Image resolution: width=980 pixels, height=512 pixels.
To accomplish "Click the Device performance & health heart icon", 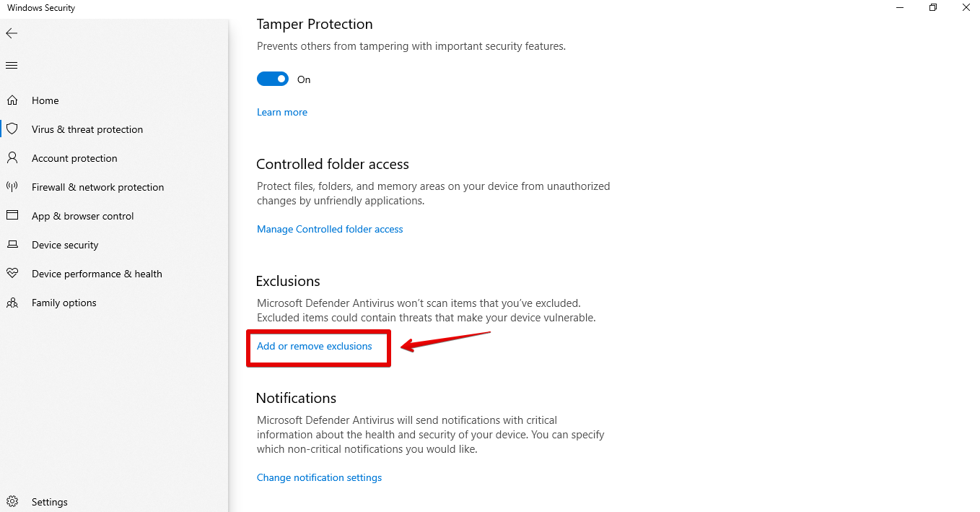I will (x=12, y=274).
